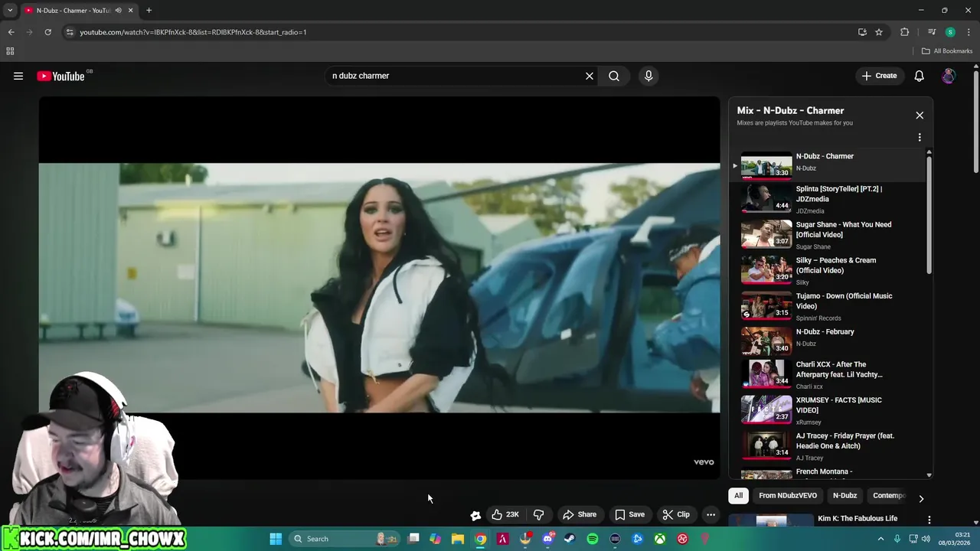
Task: Play Silky – Peaches & Cream video
Action: click(x=827, y=270)
